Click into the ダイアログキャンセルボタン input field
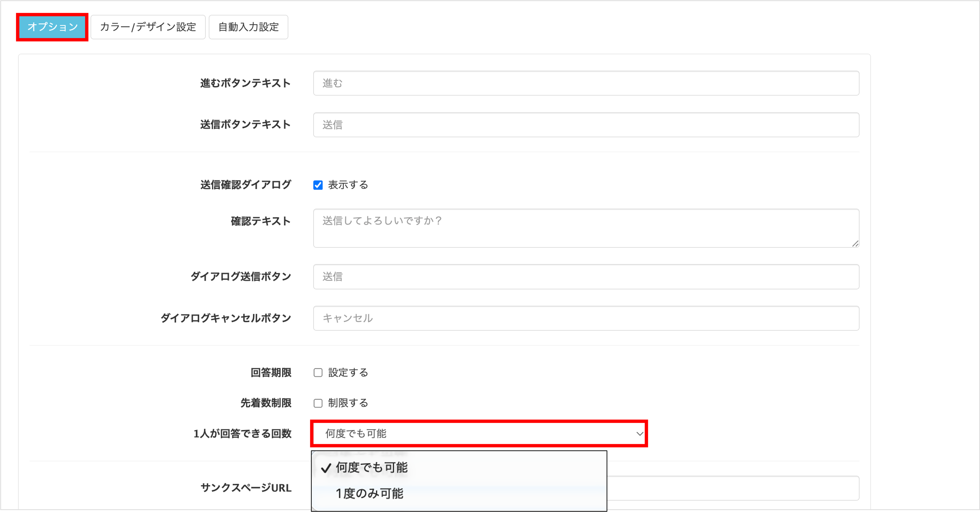Viewport: 980px width, 512px height. [586, 318]
